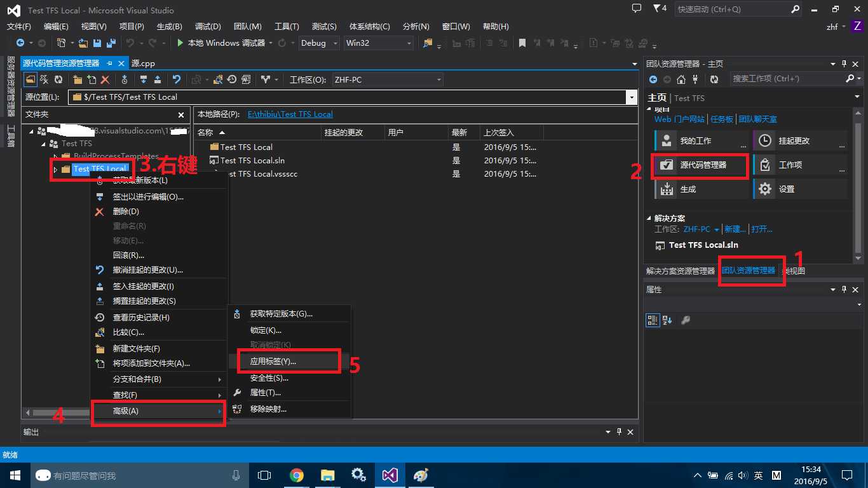Click the Home icon in Team Explorer
Image resolution: width=868 pixels, height=488 pixels.
point(681,79)
